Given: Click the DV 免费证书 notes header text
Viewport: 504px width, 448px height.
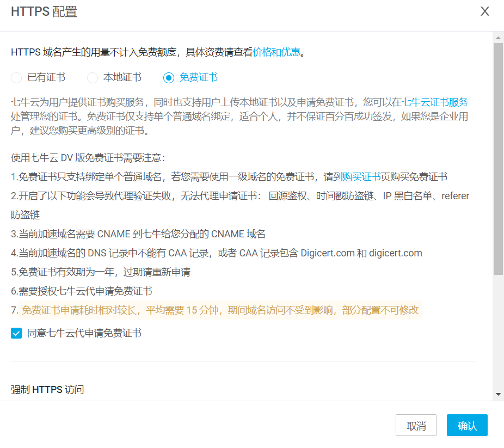Looking at the screenshot, I should point(87,157).
